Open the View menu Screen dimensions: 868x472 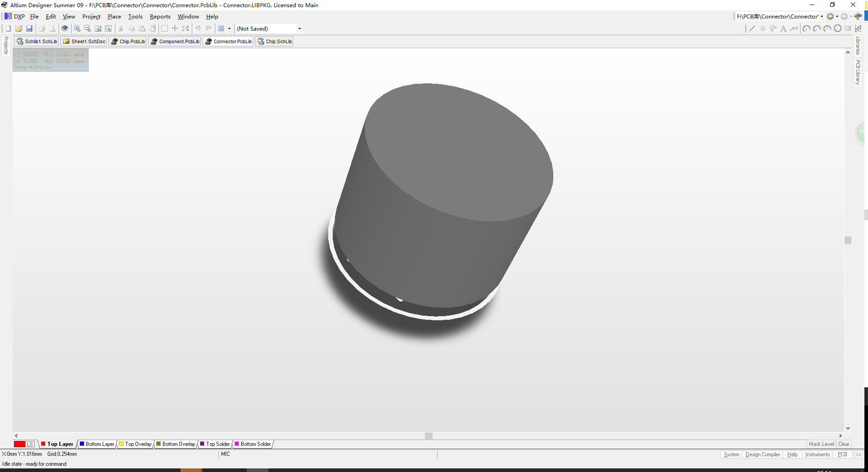click(x=69, y=16)
